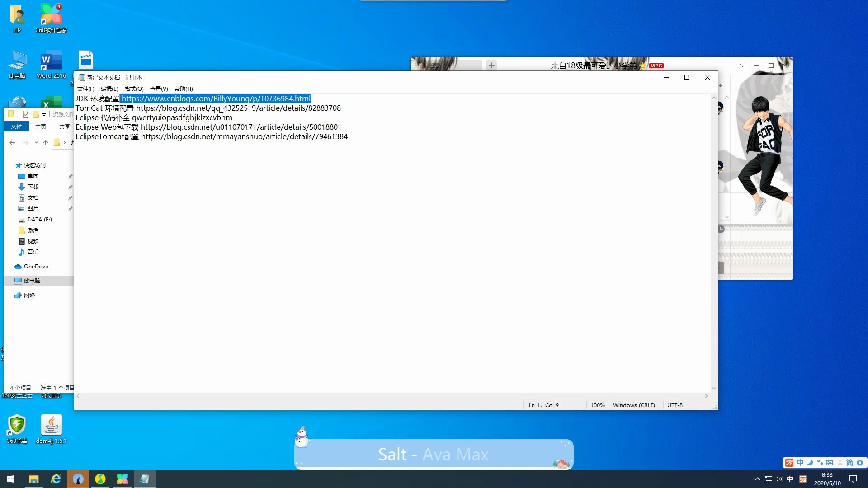Click the IME punctuation mode icon
Image resolution: width=868 pixels, height=488 pixels.
(x=820, y=463)
